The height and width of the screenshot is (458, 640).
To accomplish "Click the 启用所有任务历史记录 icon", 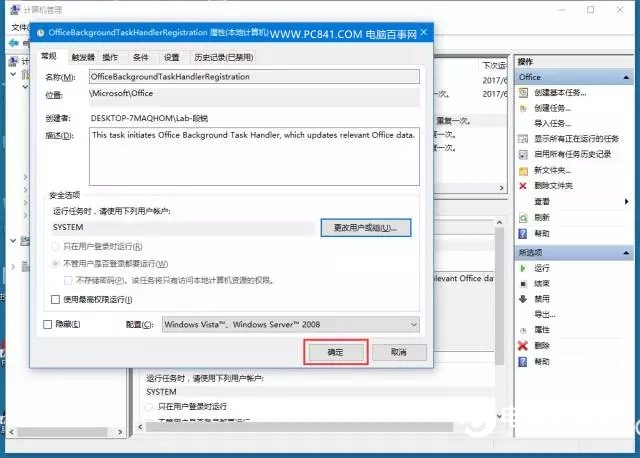I will [523, 154].
